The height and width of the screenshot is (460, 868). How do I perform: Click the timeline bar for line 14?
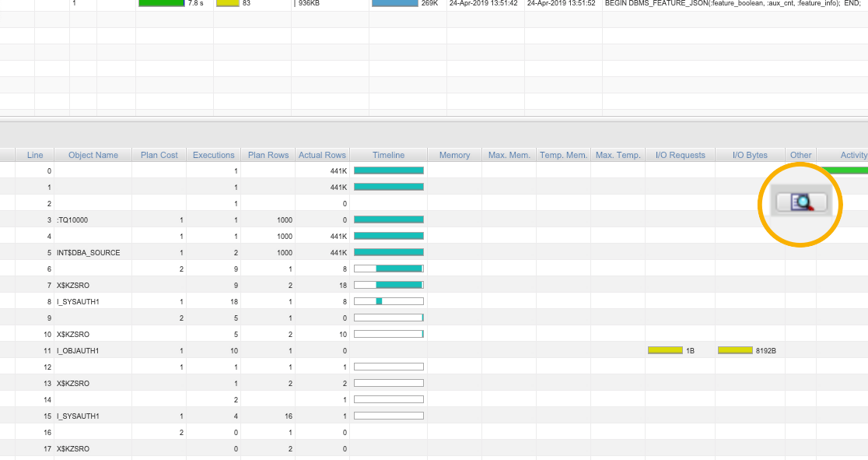[x=389, y=399]
